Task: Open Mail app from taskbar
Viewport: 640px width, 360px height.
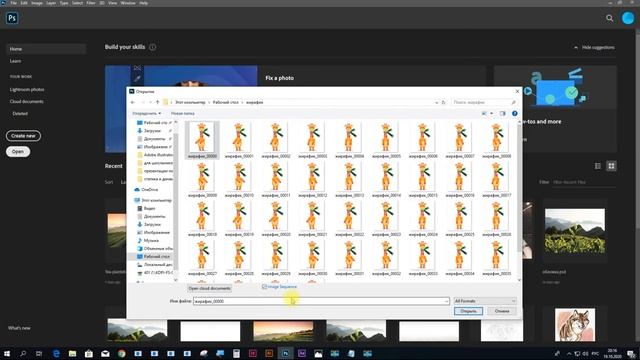Action: pos(105,353)
